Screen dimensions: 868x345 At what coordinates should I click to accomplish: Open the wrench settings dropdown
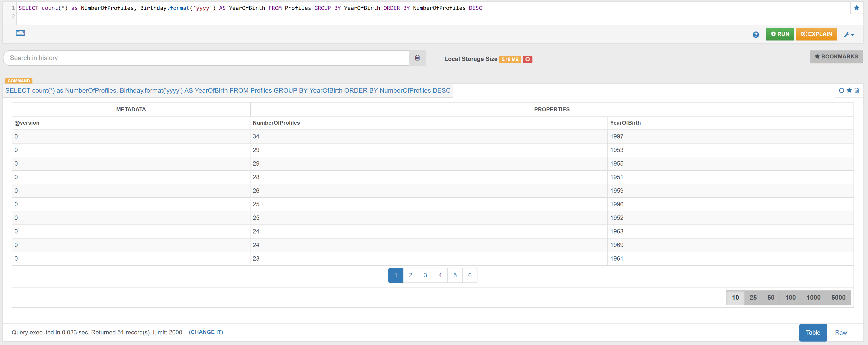pyautogui.click(x=849, y=34)
